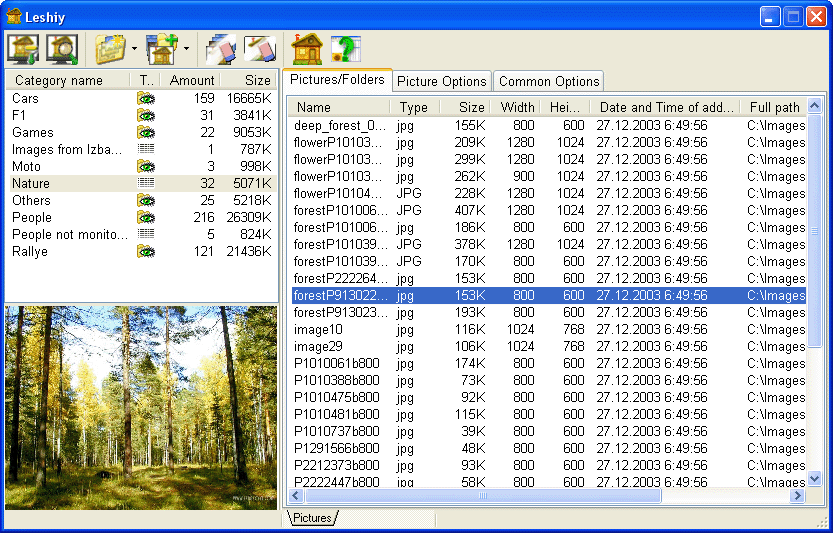833x533 pixels.
Task: Click the eye type icon of Rallye category
Action: pos(146,251)
